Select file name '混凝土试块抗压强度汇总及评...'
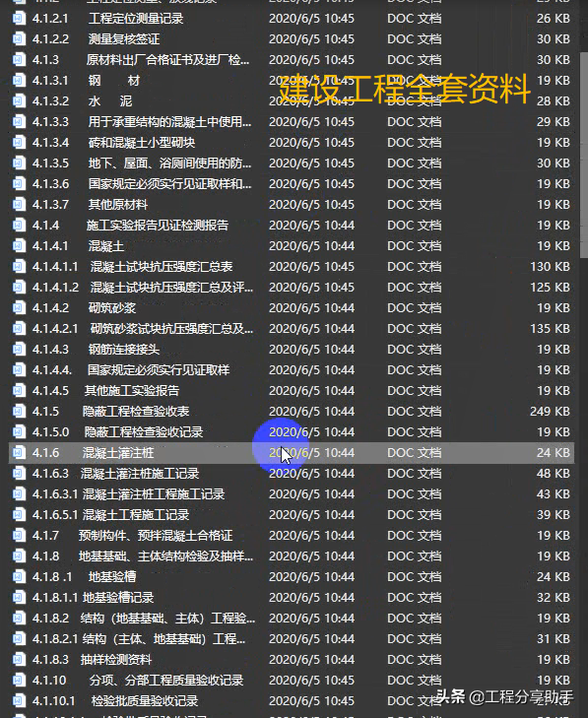 (171, 288)
